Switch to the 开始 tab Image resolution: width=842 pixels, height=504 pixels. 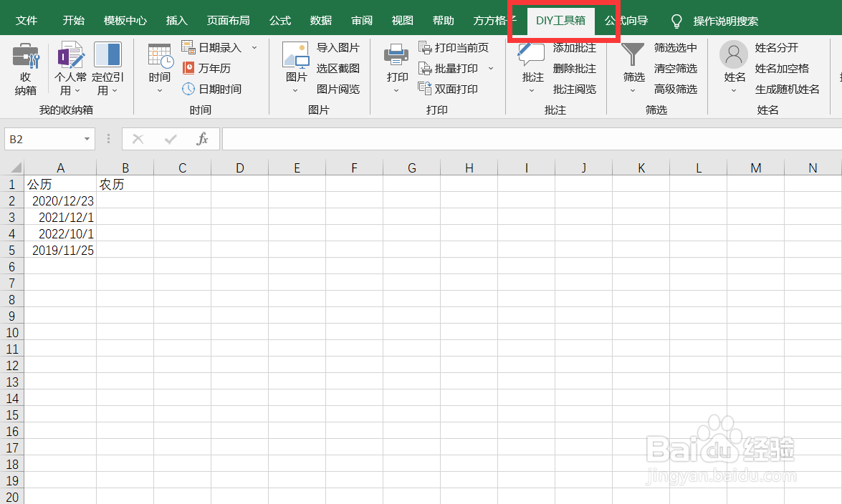tap(74, 20)
